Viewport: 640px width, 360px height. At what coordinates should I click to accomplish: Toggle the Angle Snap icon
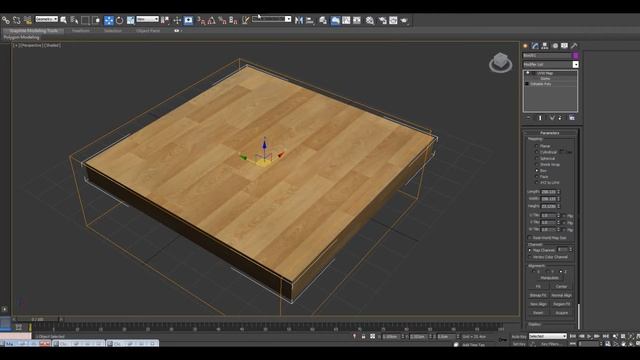point(211,20)
